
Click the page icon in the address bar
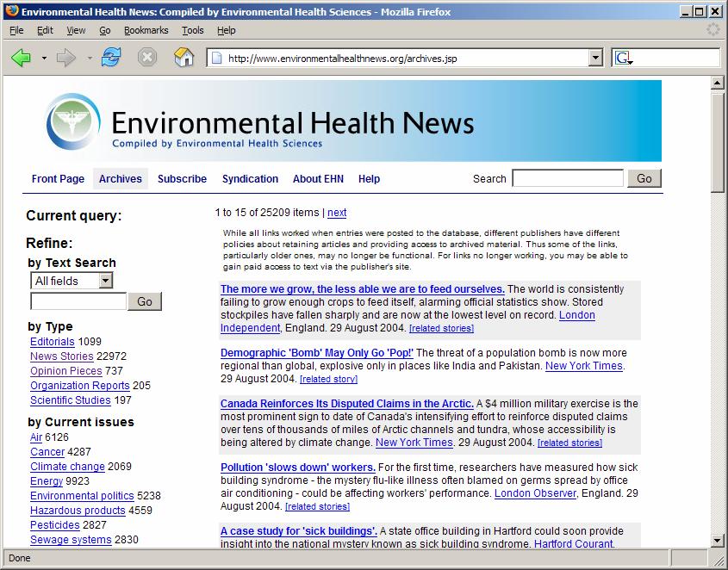(x=217, y=58)
